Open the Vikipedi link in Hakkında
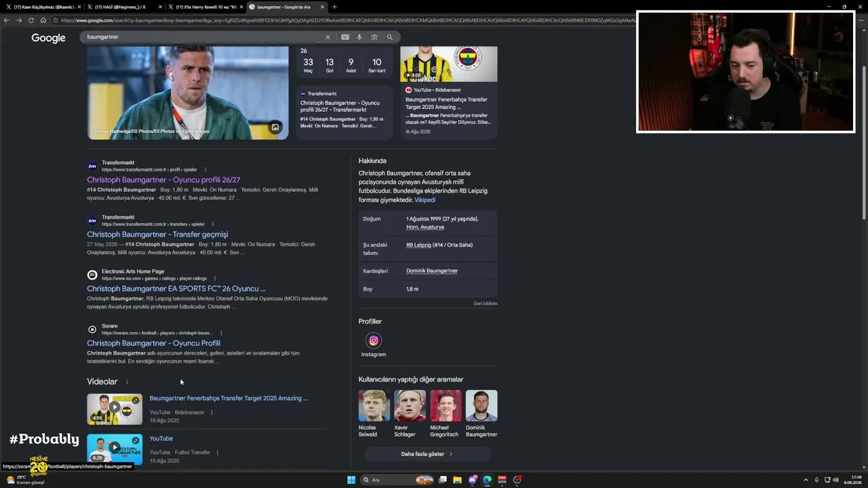This screenshot has width=868, height=488. (425, 200)
